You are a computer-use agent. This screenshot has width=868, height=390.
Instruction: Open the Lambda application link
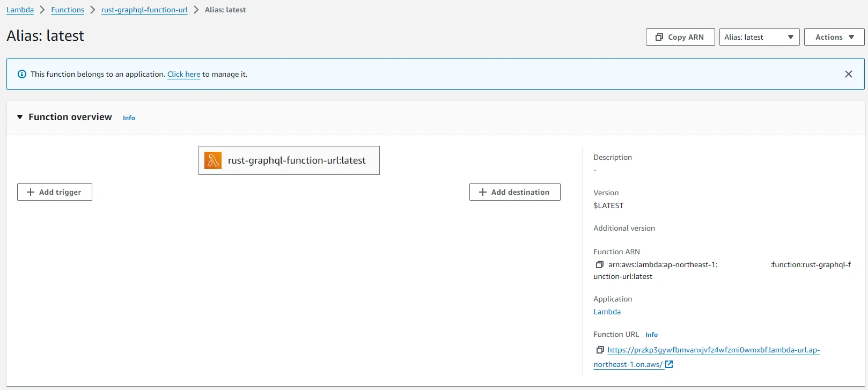coord(607,312)
